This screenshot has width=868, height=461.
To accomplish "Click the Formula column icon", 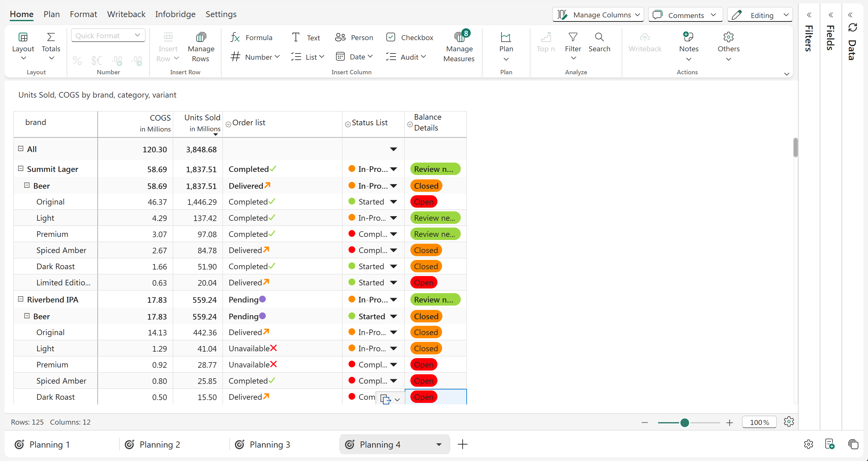I will pyautogui.click(x=235, y=37).
